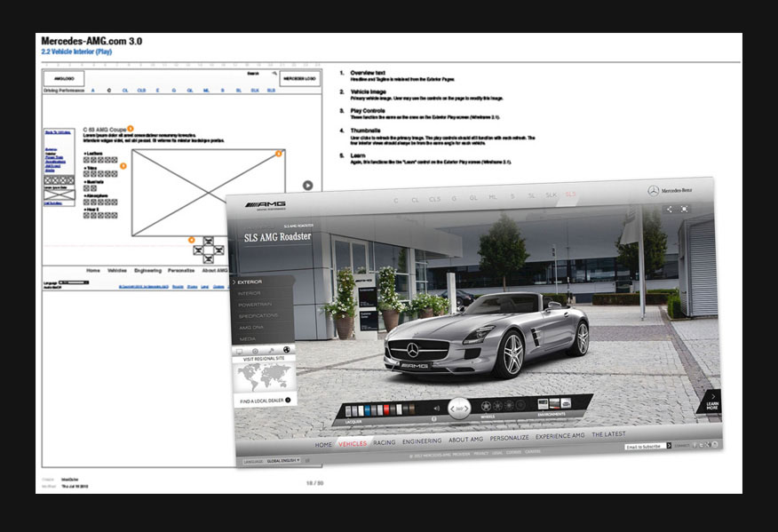This screenshot has height=532, width=778.
Task: Click the globe icon above Visit Regional Site
Action: coord(286,350)
